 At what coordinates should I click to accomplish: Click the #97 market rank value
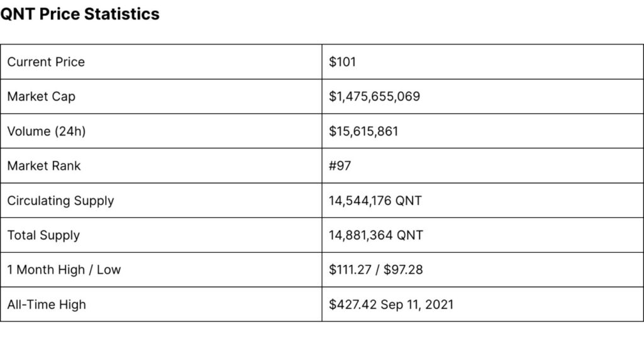(x=340, y=165)
